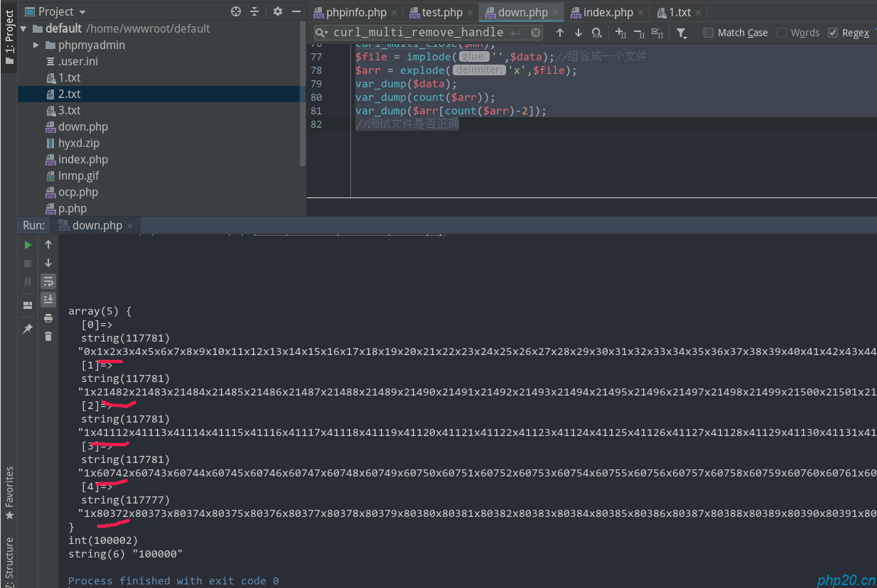The image size is (877, 588).
Task: Collapse the default root folder
Action: point(23,28)
